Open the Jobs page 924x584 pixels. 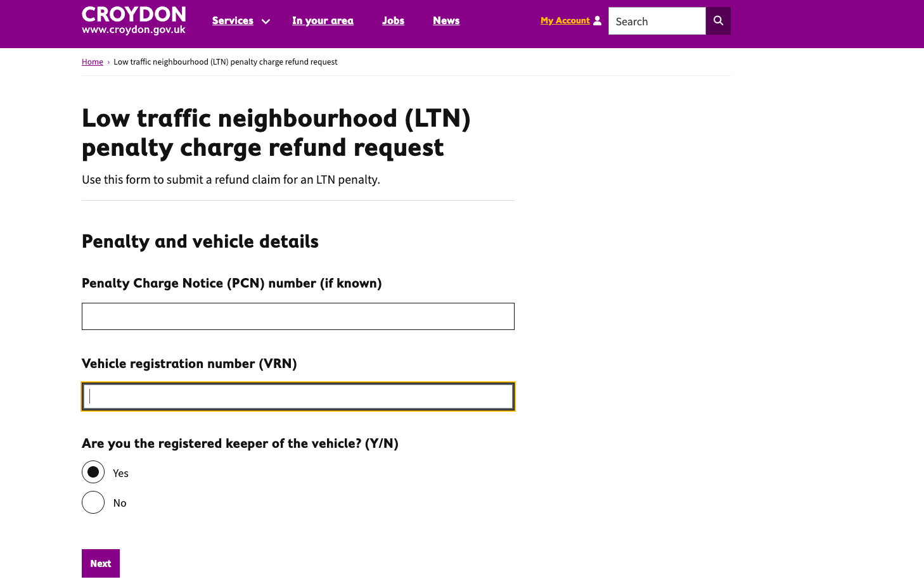point(393,21)
